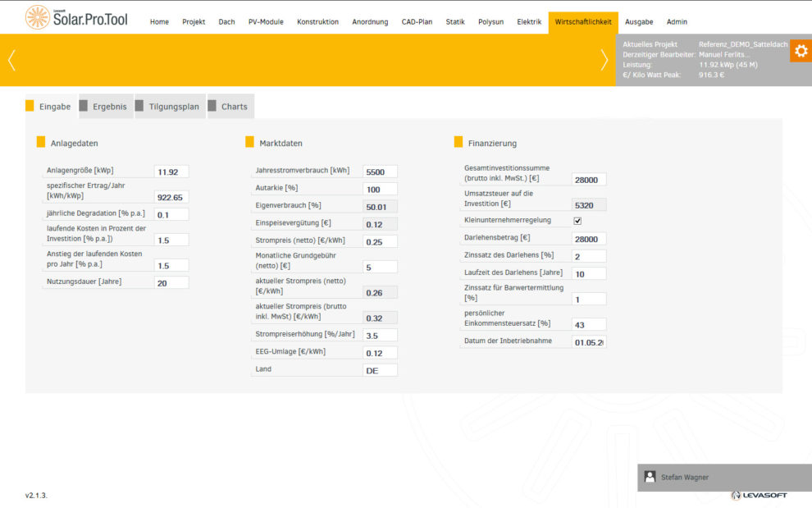
Task: Toggle the Kleinunternehmerregelung checkbox
Action: click(577, 221)
